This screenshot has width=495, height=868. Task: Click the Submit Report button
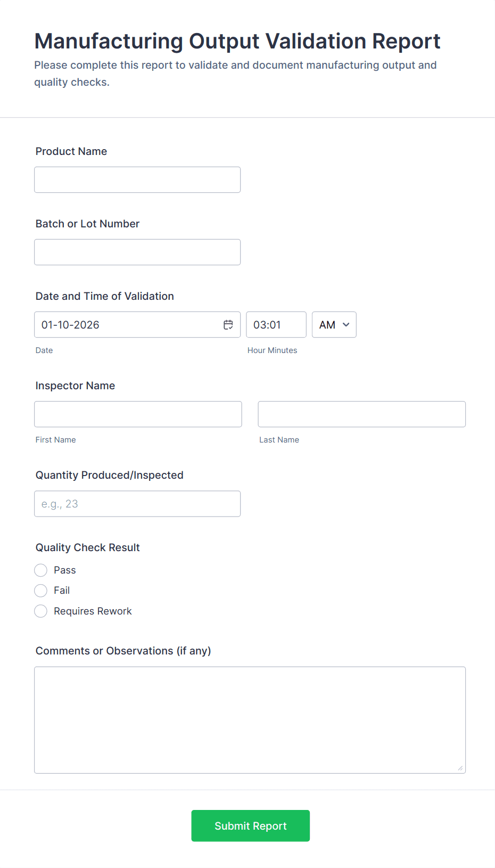pos(250,825)
